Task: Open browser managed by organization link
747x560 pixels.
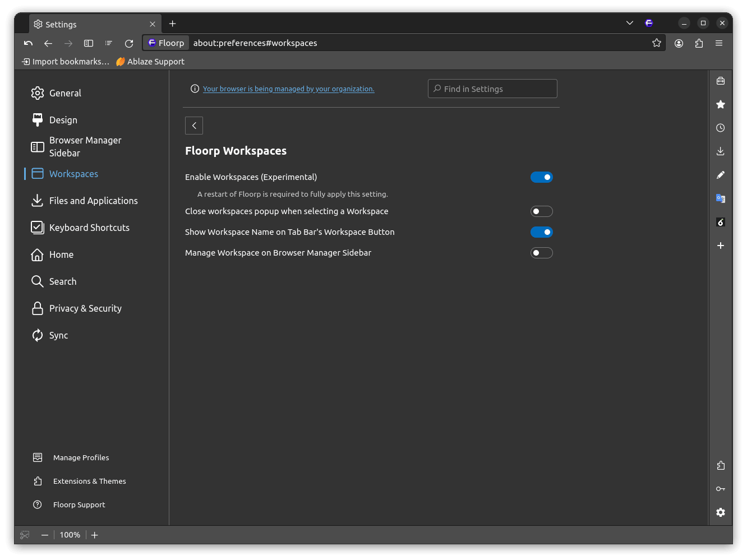Action: [288, 89]
